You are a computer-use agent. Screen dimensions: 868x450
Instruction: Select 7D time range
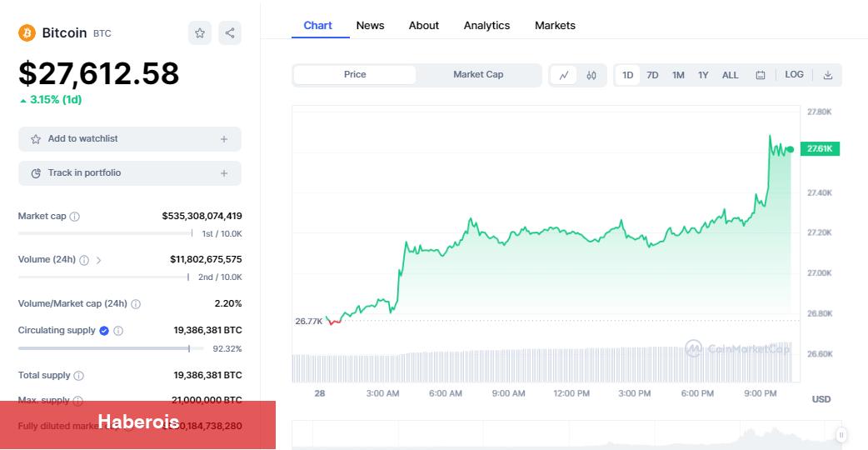click(x=652, y=75)
